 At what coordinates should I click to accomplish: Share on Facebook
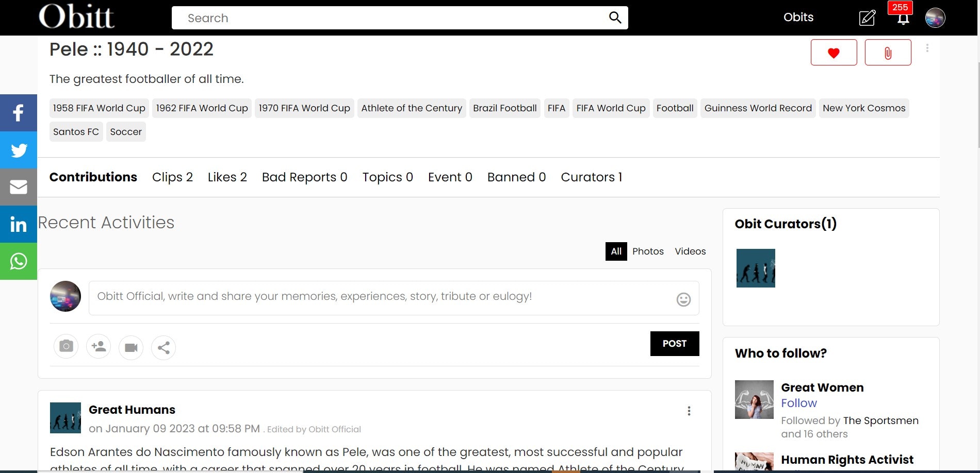19,113
